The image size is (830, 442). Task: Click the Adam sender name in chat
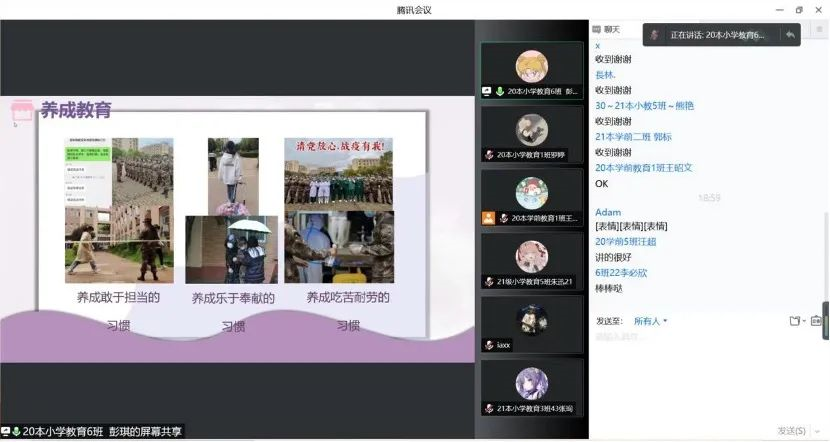click(608, 212)
